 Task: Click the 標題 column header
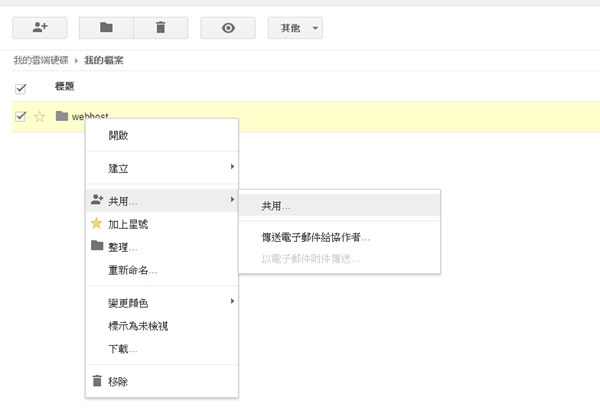pos(66,87)
